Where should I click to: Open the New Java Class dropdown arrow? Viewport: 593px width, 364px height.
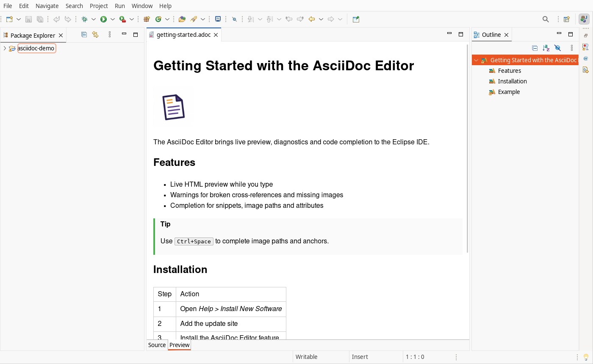[167, 19]
